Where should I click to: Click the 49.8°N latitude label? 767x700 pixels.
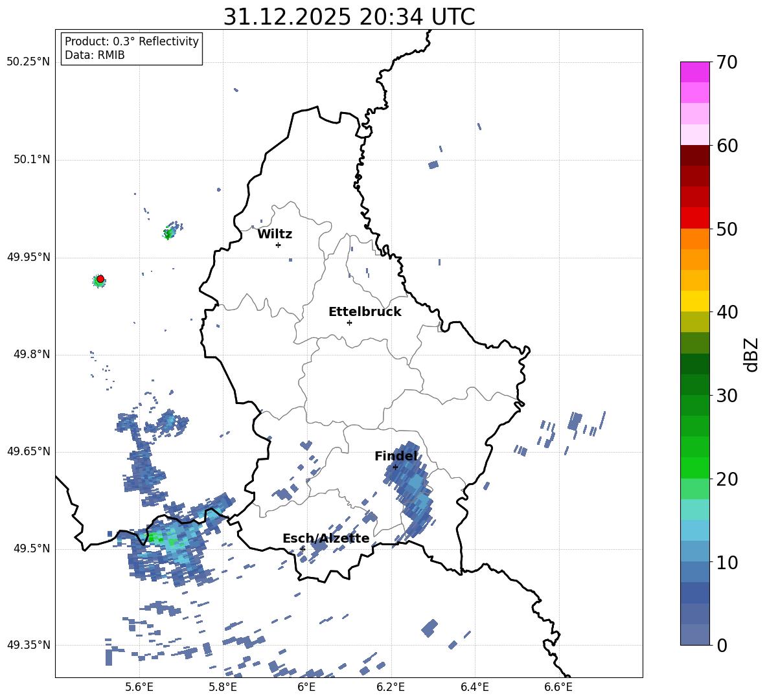(x=32, y=354)
